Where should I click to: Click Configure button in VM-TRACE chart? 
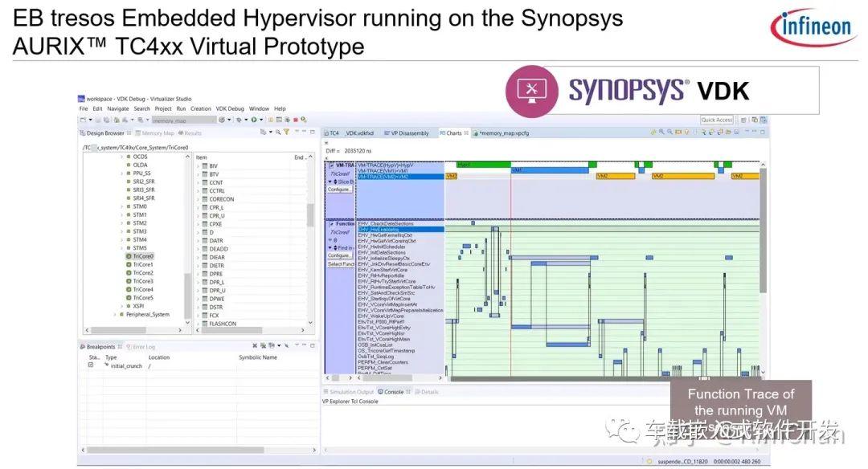coord(339,190)
